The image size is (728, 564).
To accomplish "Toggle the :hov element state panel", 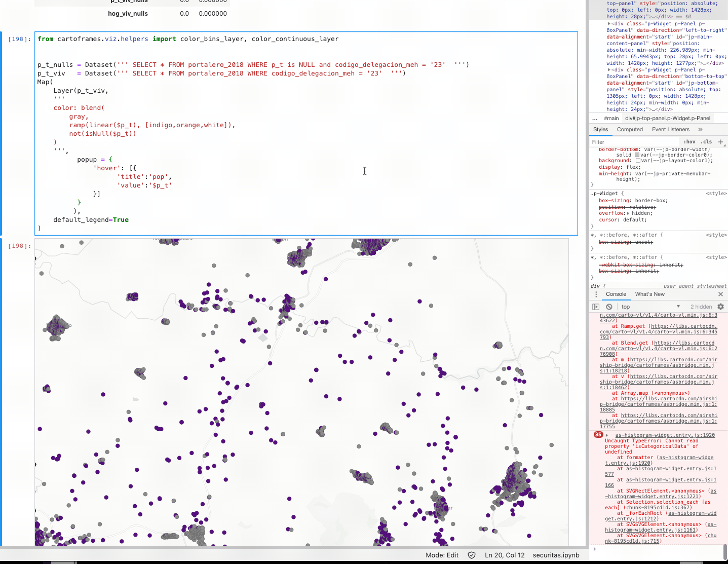I will 689,142.
